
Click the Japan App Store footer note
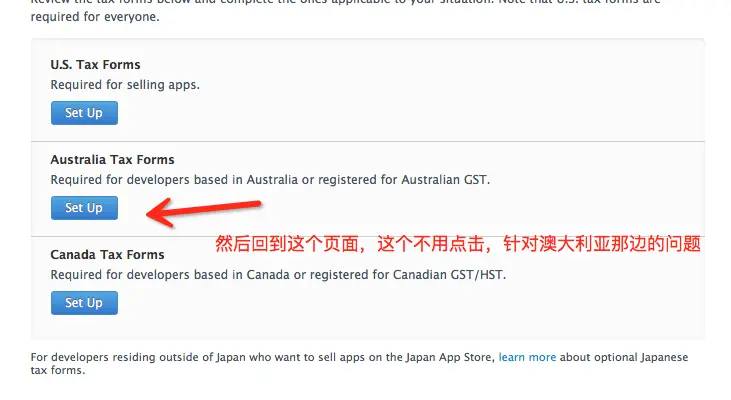359,364
